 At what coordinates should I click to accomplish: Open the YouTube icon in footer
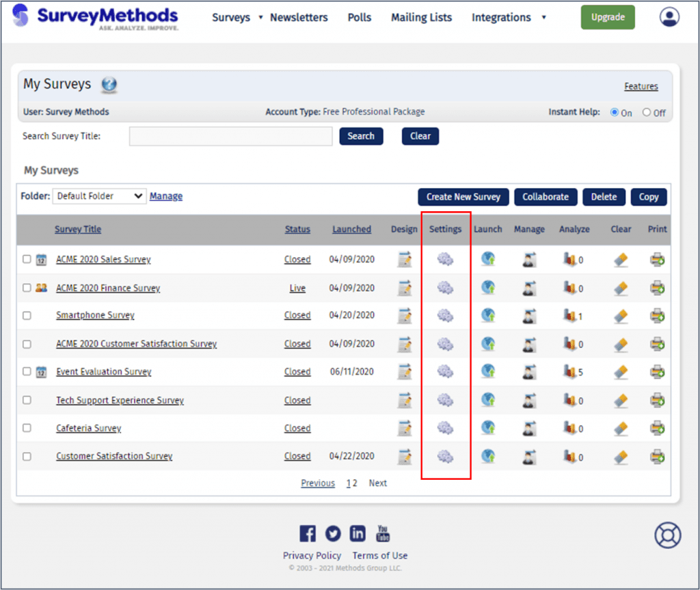point(383,533)
